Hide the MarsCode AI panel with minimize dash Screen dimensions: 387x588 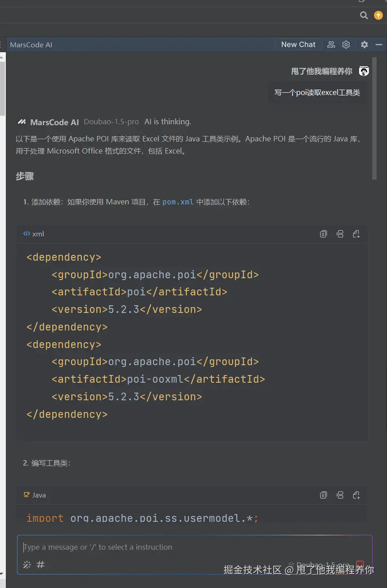(379, 45)
